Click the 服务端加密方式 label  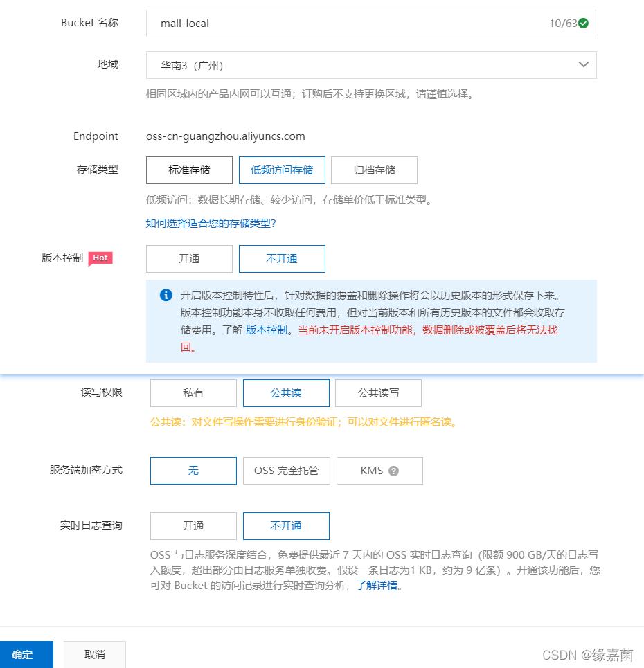86,470
